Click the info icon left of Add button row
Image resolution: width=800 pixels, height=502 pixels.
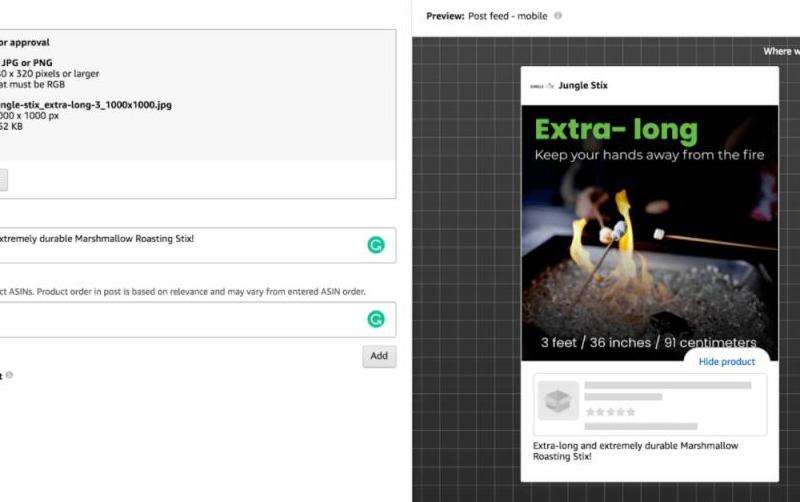click(9, 375)
